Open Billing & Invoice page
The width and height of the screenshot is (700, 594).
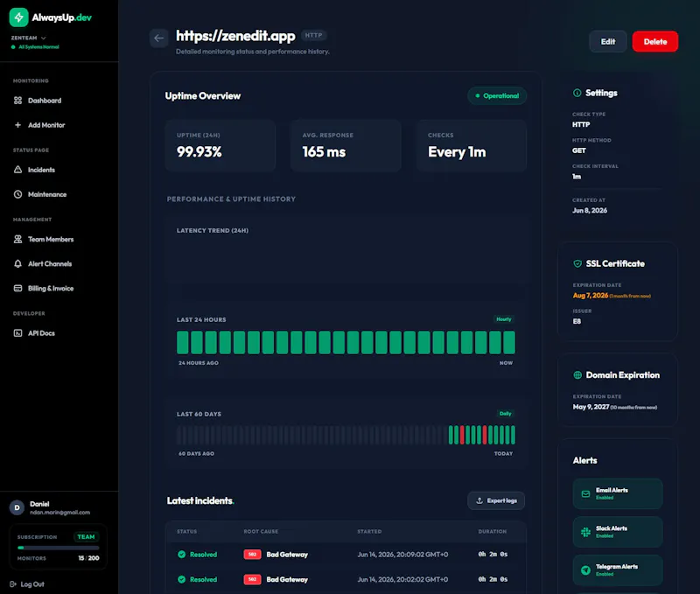pyautogui.click(x=51, y=289)
